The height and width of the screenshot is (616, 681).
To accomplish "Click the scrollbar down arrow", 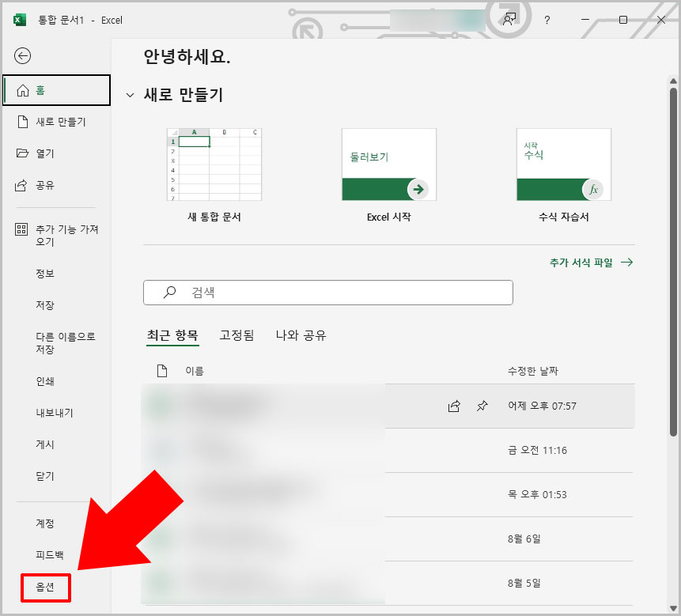I will [673, 608].
